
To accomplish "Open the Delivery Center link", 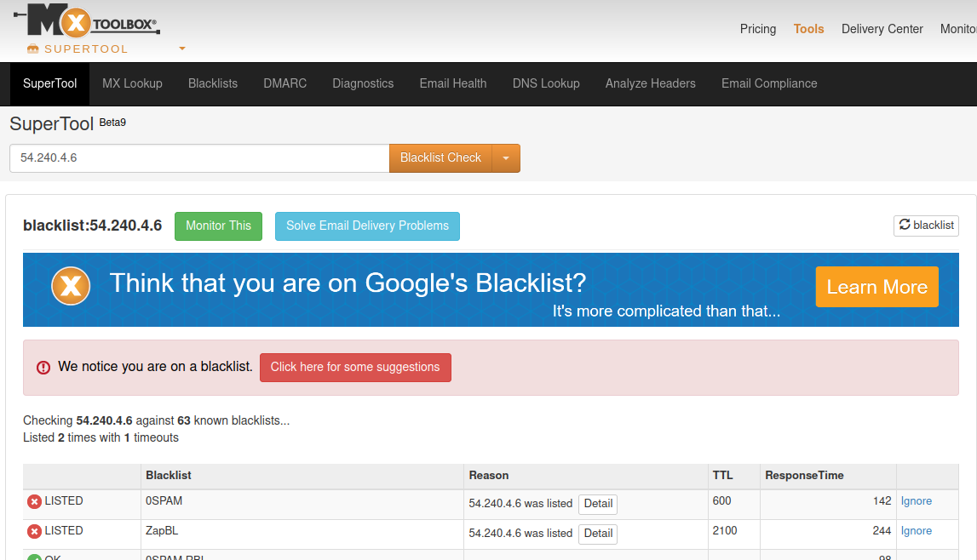I will point(882,29).
